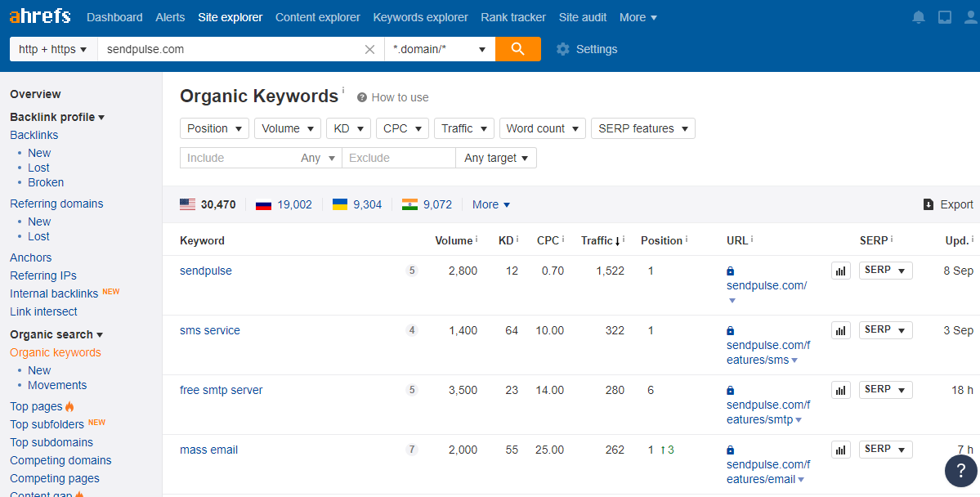The height and width of the screenshot is (497, 980).
Task: Open the http + https protocol dropdown
Action: pyautogui.click(x=53, y=49)
